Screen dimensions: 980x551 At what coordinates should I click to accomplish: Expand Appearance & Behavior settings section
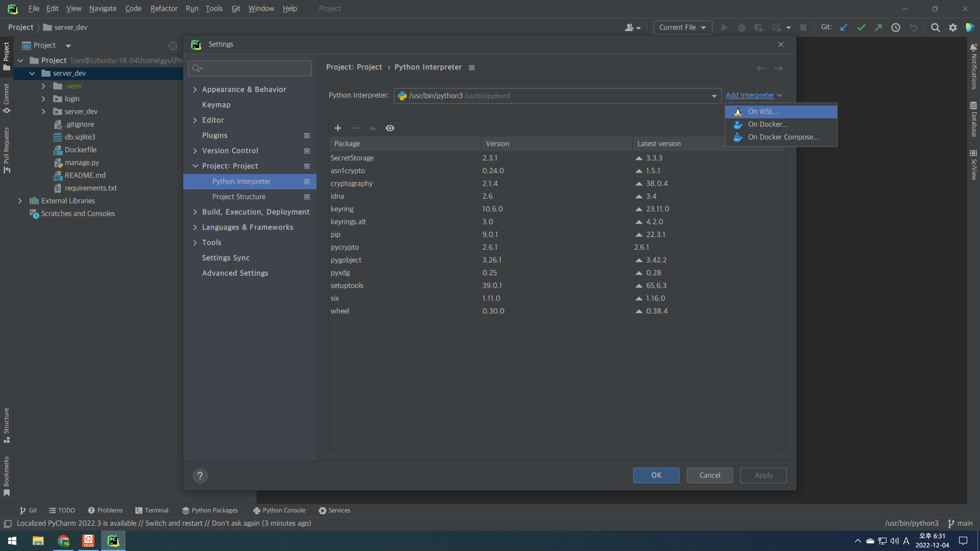click(x=195, y=90)
